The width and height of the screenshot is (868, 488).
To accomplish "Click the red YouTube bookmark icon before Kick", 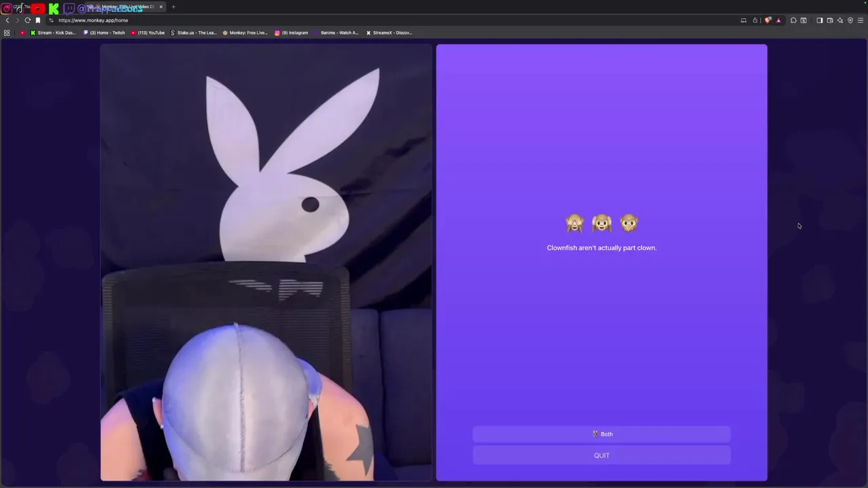I will click(22, 33).
